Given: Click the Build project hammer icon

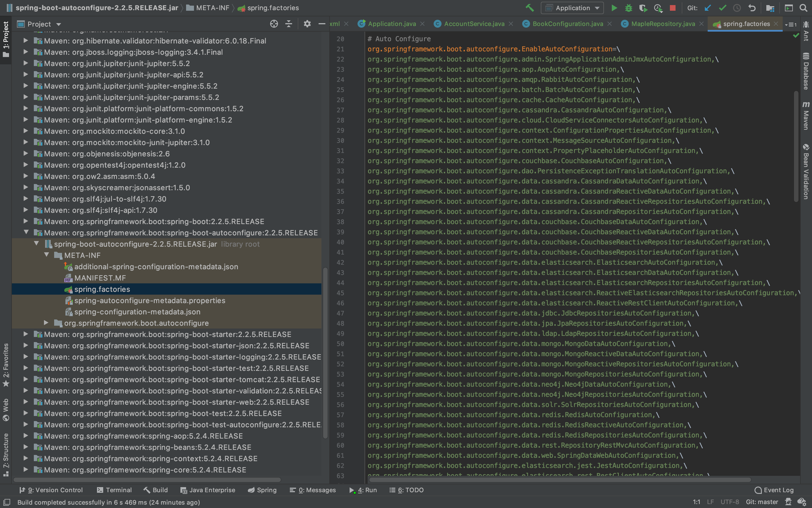Looking at the screenshot, I should 529,8.
